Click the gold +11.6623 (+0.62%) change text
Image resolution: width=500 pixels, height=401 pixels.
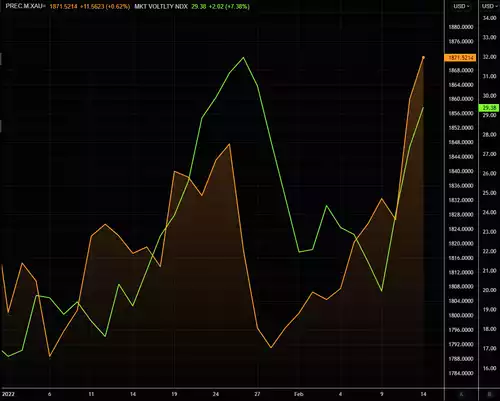105,6
